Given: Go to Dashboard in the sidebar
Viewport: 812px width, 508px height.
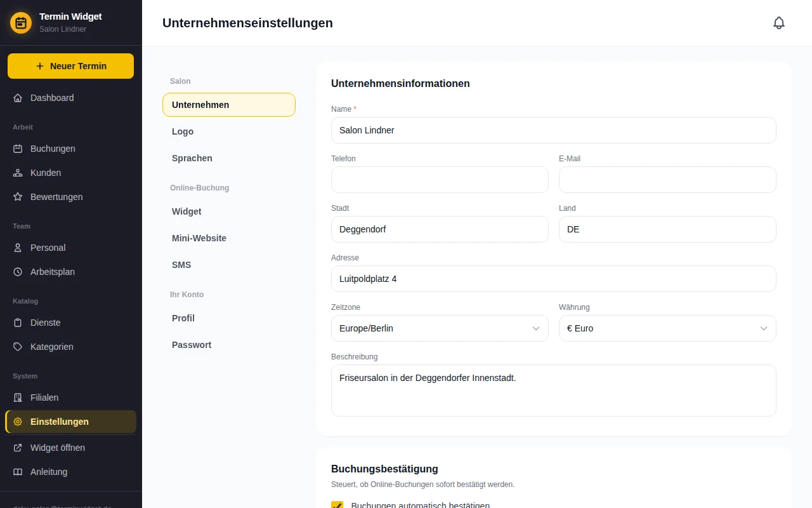Looking at the screenshot, I should (70, 98).
